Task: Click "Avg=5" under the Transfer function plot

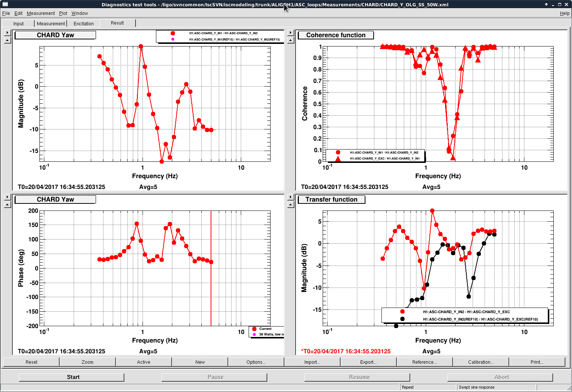Action: click(x=431, y=351)
